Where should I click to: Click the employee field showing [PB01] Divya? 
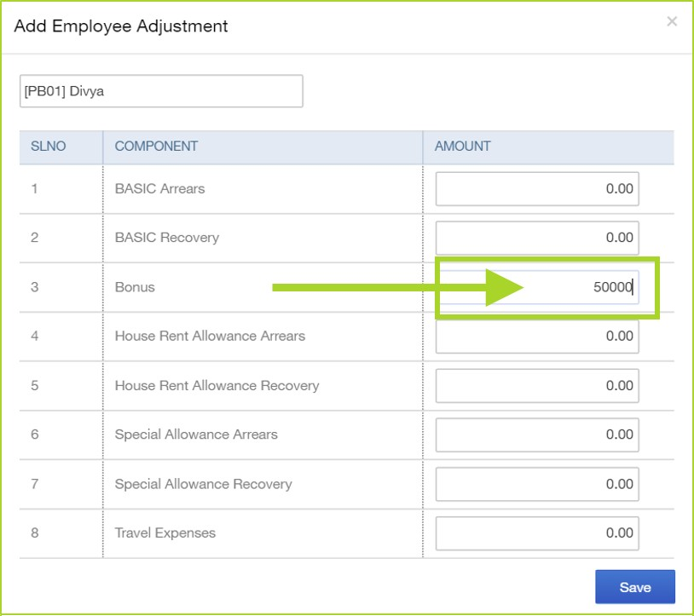[x=161, y=91]
